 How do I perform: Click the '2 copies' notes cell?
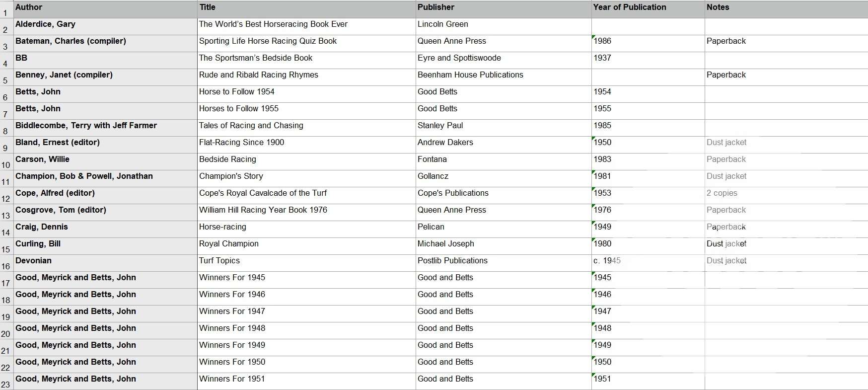point(786,196)
